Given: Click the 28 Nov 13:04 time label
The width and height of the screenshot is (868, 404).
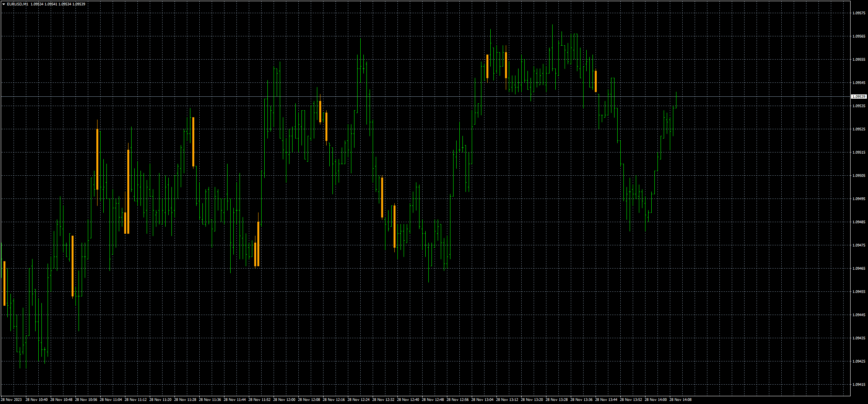Looking at the screenshot, I should [x=483, y=400].
